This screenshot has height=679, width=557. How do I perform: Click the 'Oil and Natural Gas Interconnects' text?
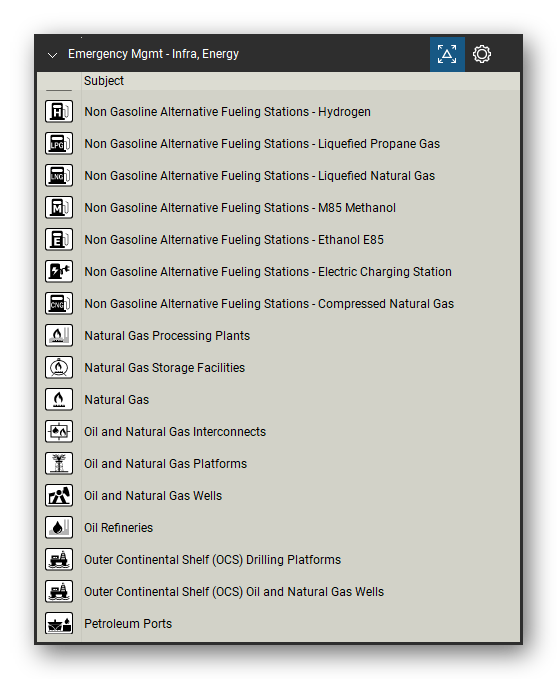(x=175, y=432)
